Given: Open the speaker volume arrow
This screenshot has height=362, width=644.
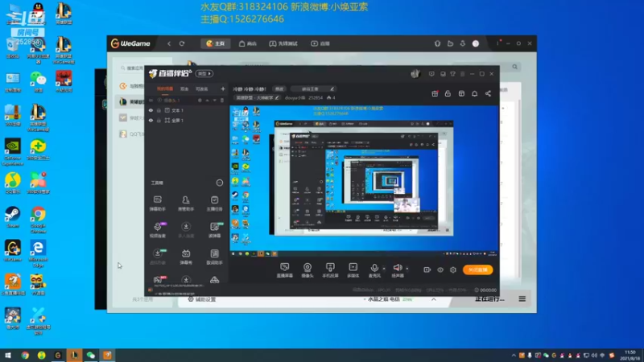Looking at the screenshot, I should click(x=407, y=269).
